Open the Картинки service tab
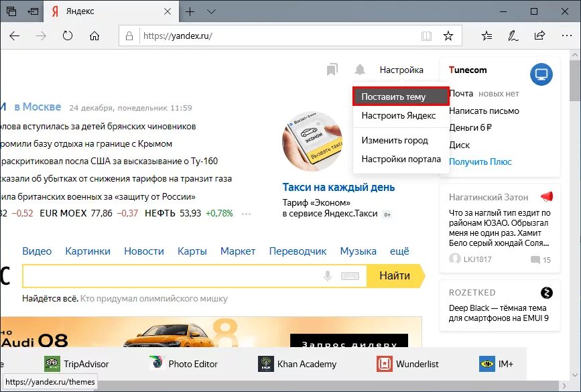Viewport: 581px width, 392px height. tap(88, 251)
